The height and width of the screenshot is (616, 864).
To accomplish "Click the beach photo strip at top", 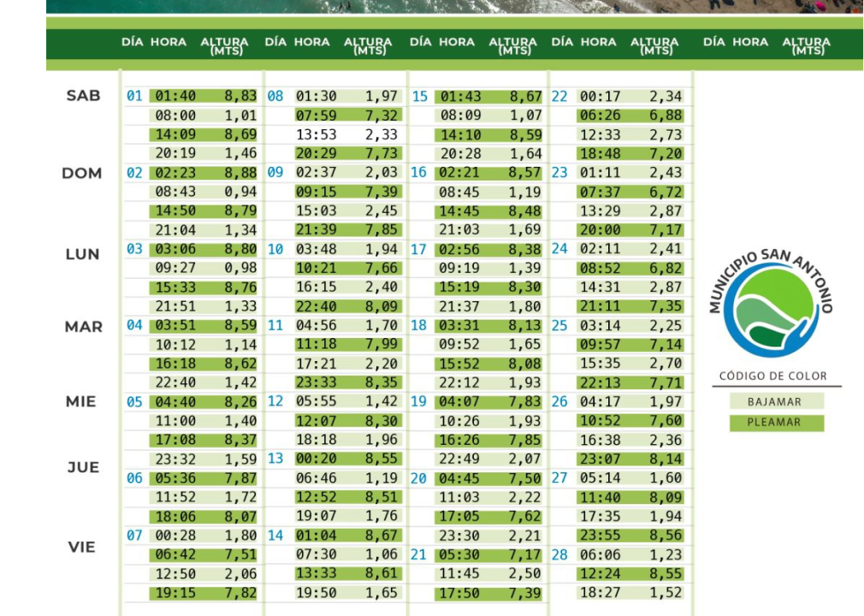I will point(453,6).
